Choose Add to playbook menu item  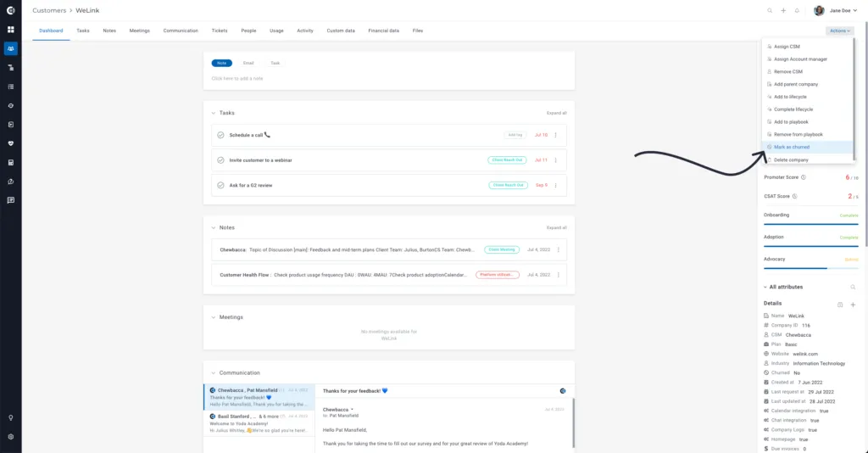807,122
